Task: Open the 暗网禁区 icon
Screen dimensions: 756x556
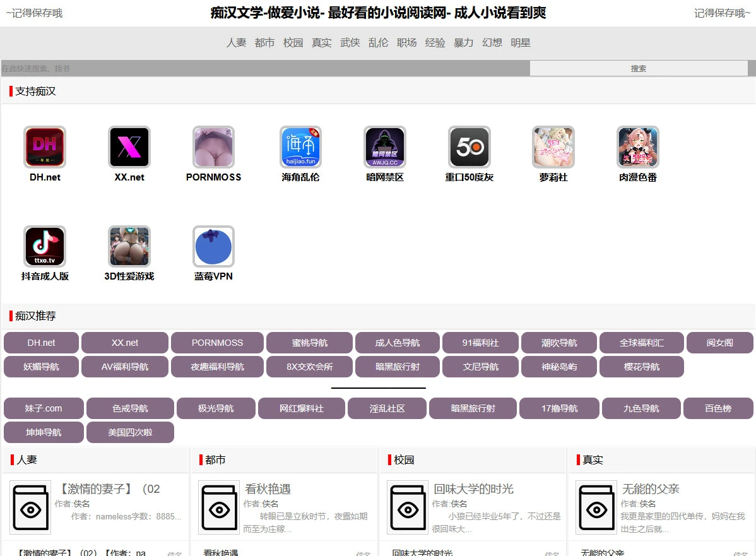Action: click(x=384, y=146)
